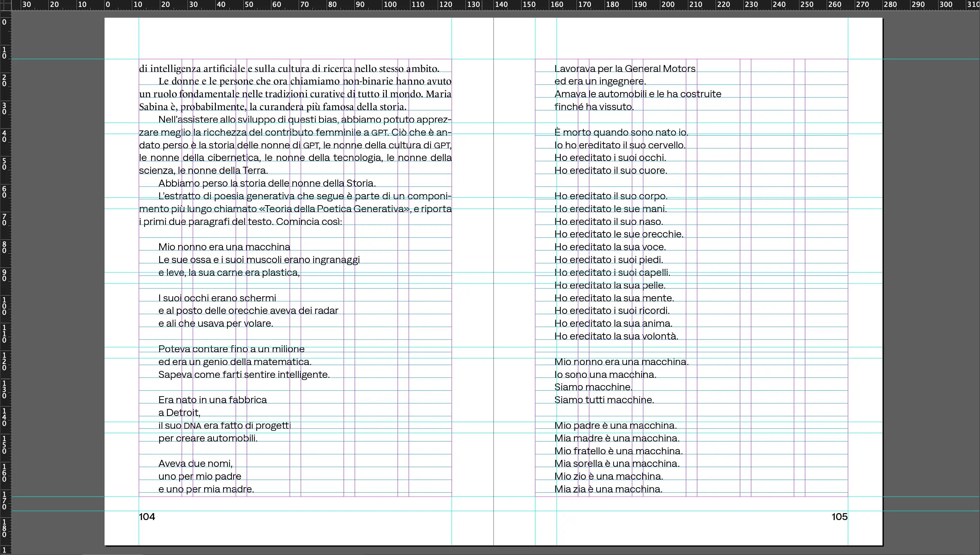
Task: Click the line starting 'dato perso è la storia'
Action: [x=295, y=145]
